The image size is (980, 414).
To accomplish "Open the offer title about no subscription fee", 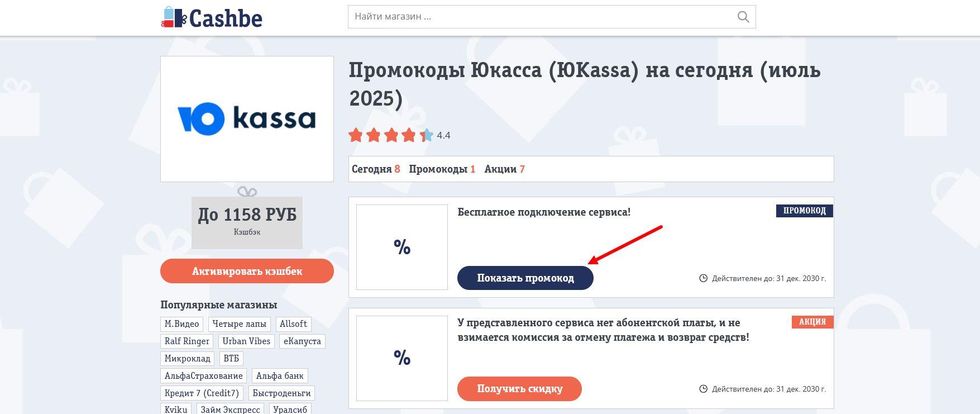I will pyautogui.click(x=603, y=330).
